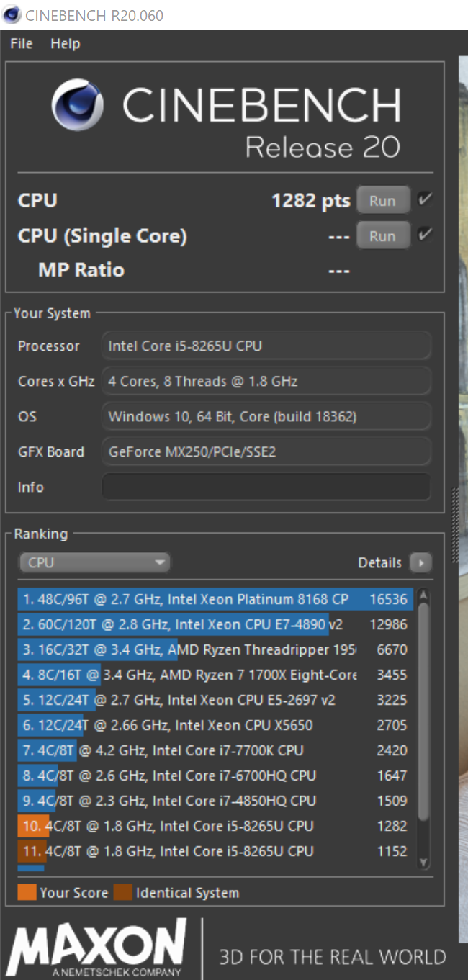
Task: Click the GFX Board field GeForce MX250
Action: (266, 451)
